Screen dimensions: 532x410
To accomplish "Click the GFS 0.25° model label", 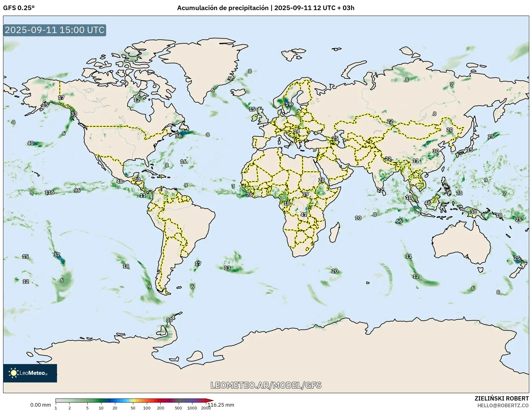I will pyautogui.click(x=19, y=8).
